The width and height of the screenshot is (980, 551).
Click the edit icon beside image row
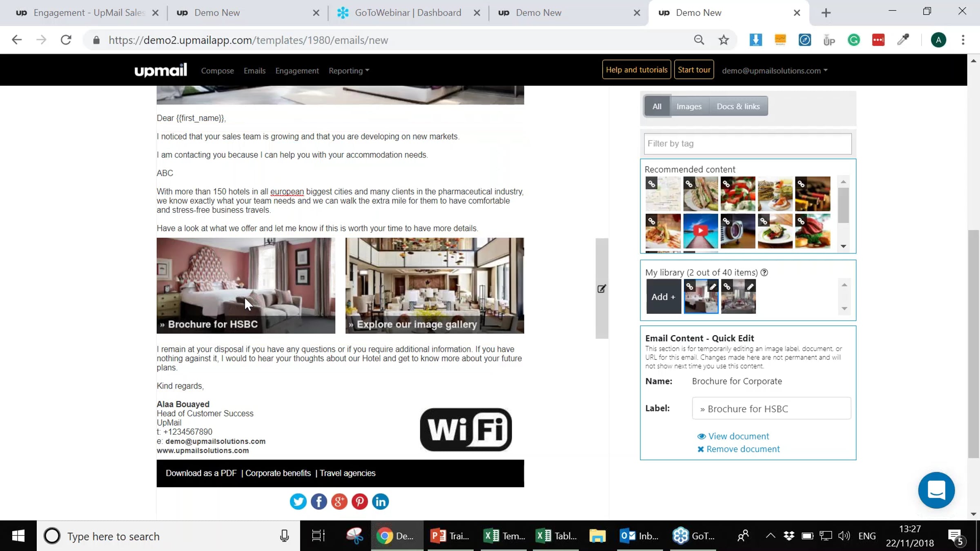coord(601,289)
